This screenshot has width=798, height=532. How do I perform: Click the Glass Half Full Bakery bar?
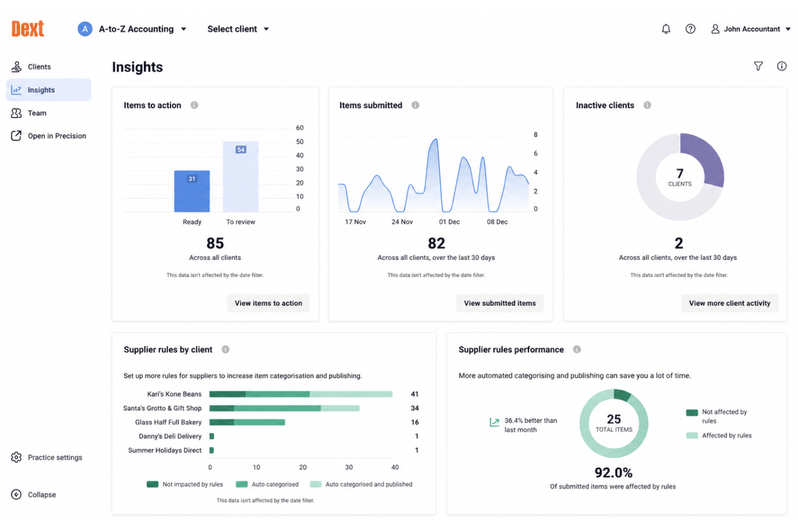pos(247,422)
